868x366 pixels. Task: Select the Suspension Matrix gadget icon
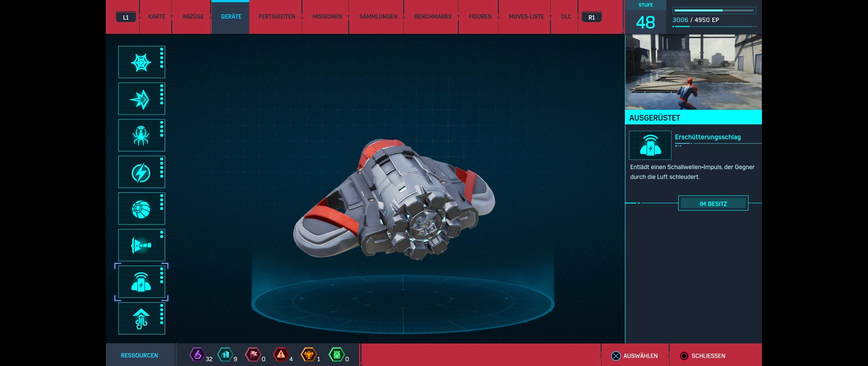[x=141, y=318]
